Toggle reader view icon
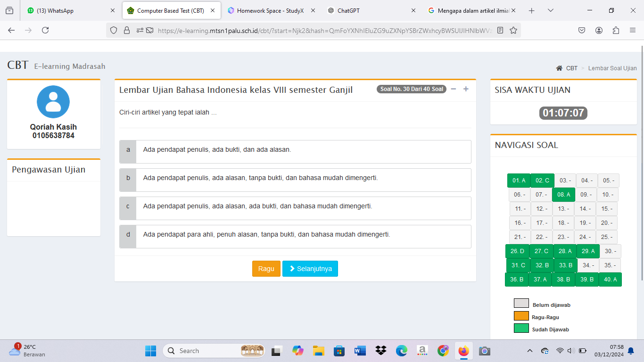 [x=500, y=30]
